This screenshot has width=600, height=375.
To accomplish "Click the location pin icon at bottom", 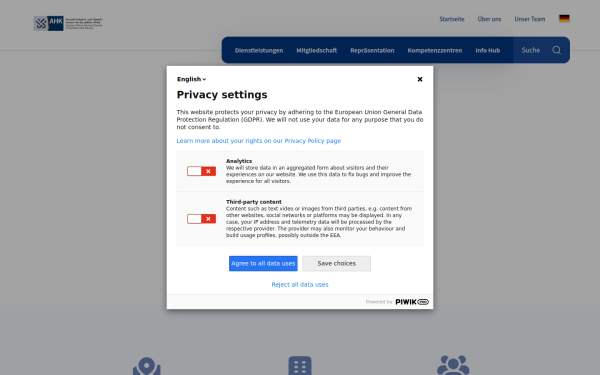I will click(x=147, y=366).
